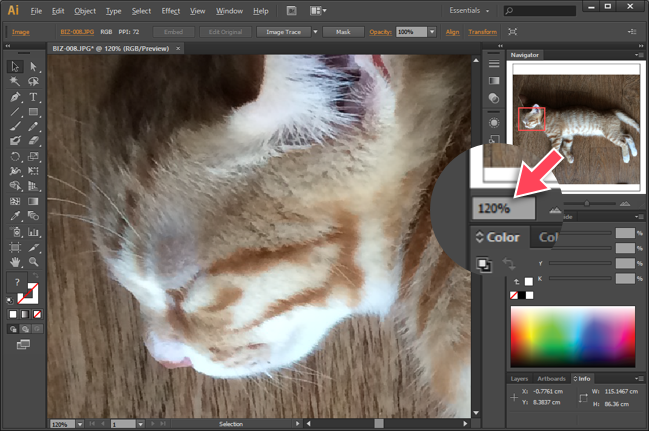Screen dimensions: 649x431
Task: Enable Draw Normal mode
Action: tap(13, 329)
